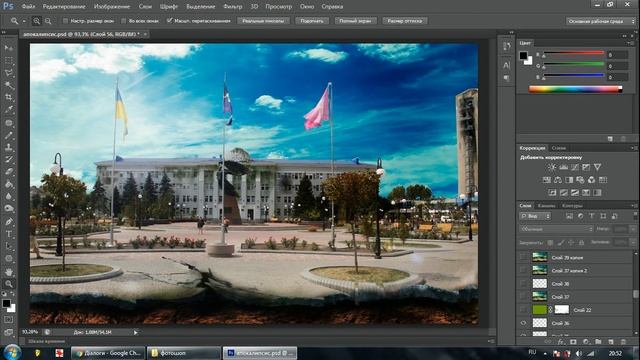Screen dimensions: 640x360
Task: Open the Color panel options menu
Action: point(631,43)
